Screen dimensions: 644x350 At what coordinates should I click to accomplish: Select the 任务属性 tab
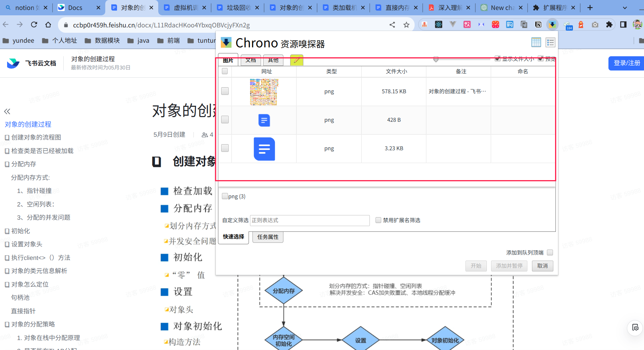click(x=268, y=237)
